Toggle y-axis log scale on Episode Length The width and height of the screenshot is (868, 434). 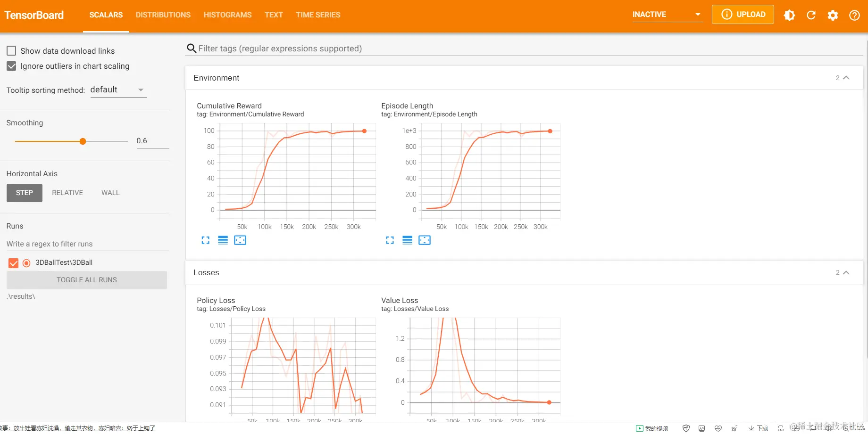(x=408, y=240)
